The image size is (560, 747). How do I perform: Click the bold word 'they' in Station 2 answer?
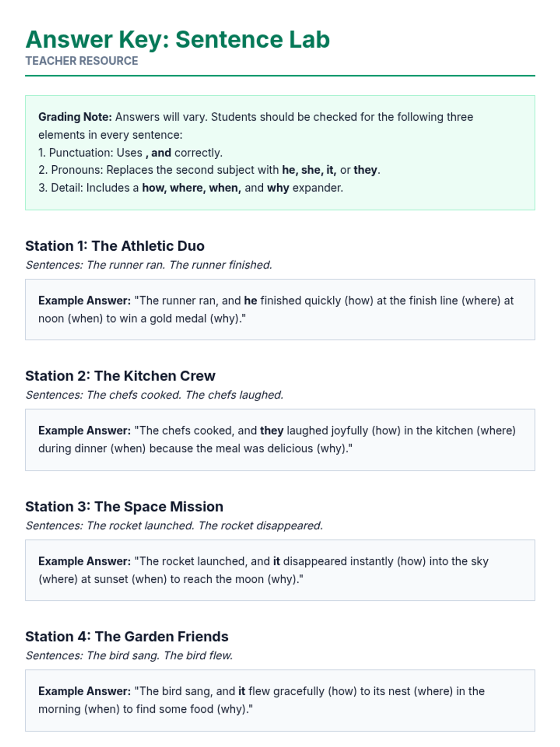coord(272,430)
